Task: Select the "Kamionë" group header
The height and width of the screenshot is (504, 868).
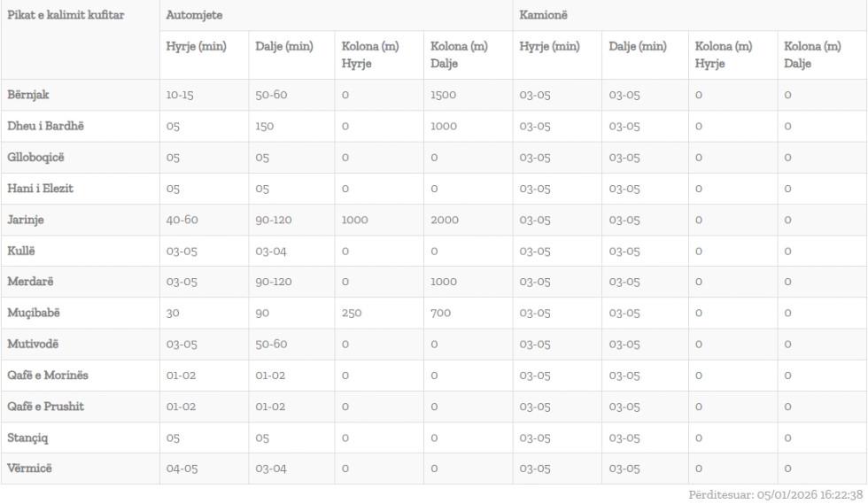Action: pos(542,15)
